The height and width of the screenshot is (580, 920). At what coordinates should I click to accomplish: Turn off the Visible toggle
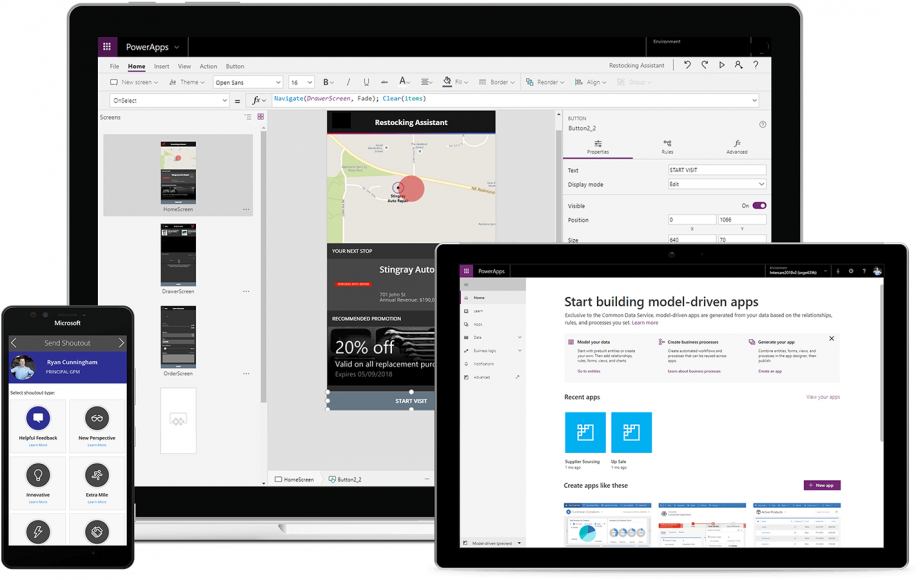[759, 205]
